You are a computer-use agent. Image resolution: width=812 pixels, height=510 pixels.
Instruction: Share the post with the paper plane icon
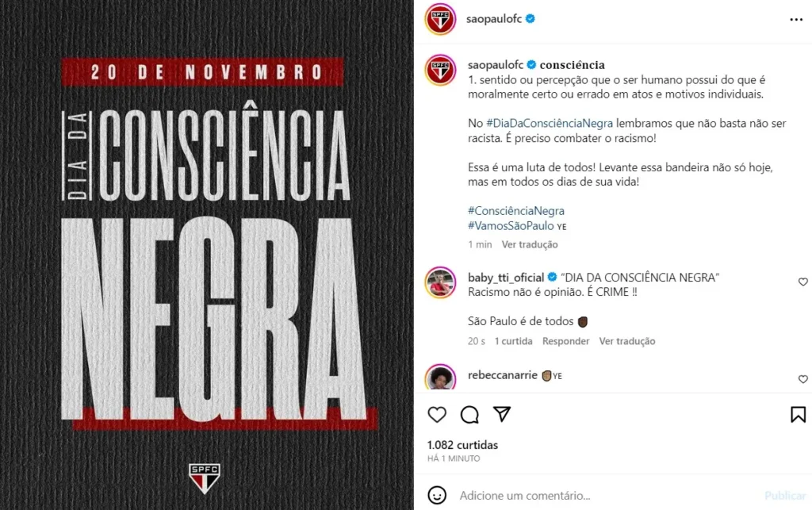pos(502,414)
